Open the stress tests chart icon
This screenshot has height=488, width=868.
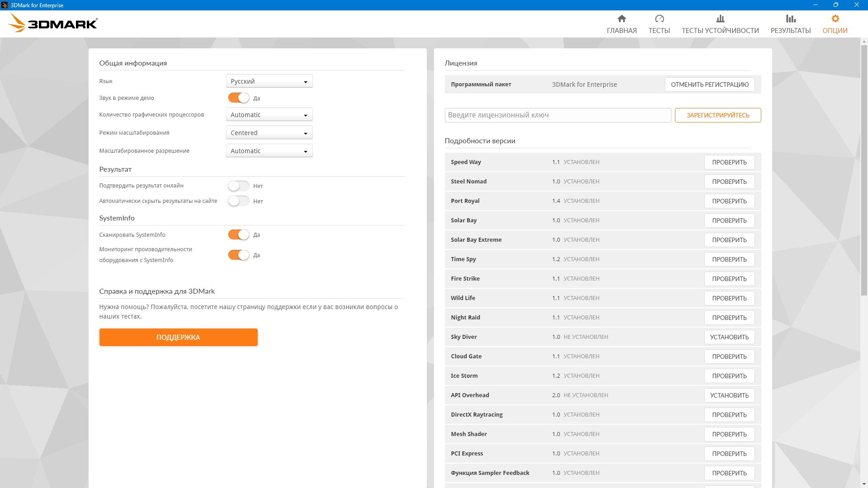pyautogui.click(x=720, y=19)
